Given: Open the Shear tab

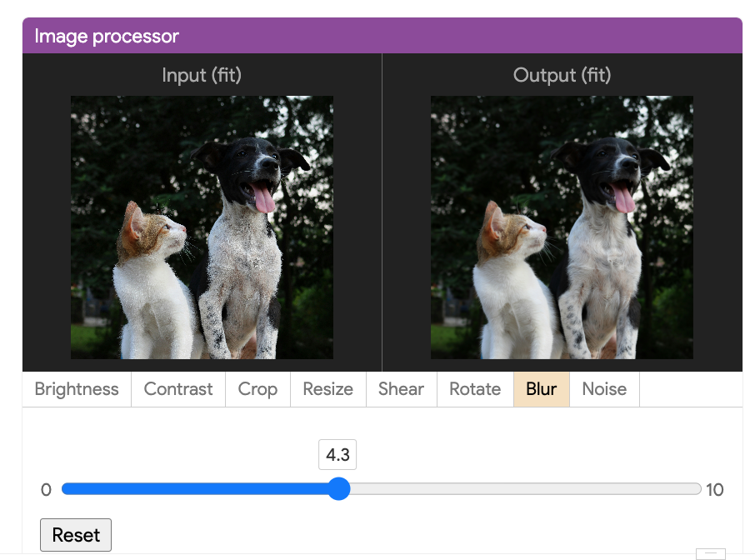Looking at the screenshot, I should point(401,389).
